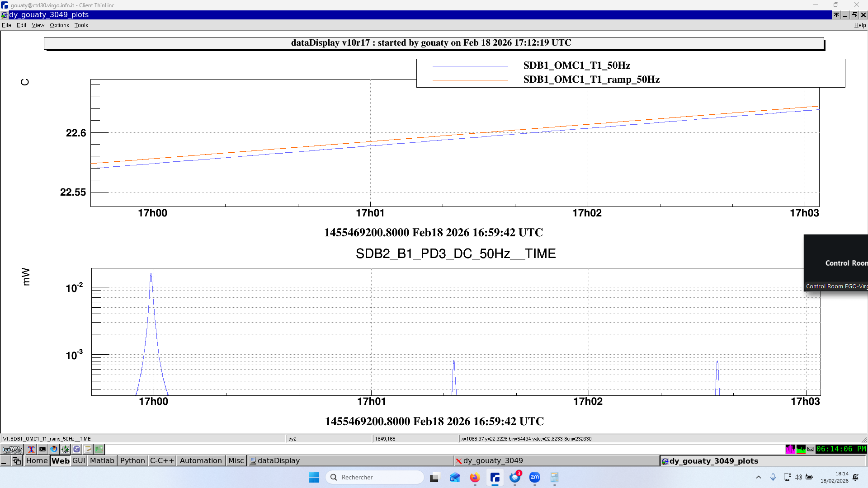Screen dimensions: 868x488
Task: Switch to the Automation workspace
Action: click(x=201, y=460)
